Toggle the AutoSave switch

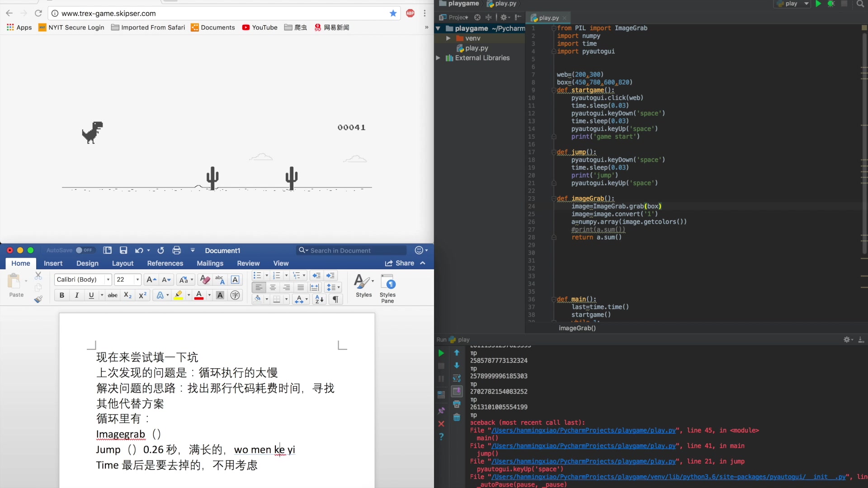[83, 250]
